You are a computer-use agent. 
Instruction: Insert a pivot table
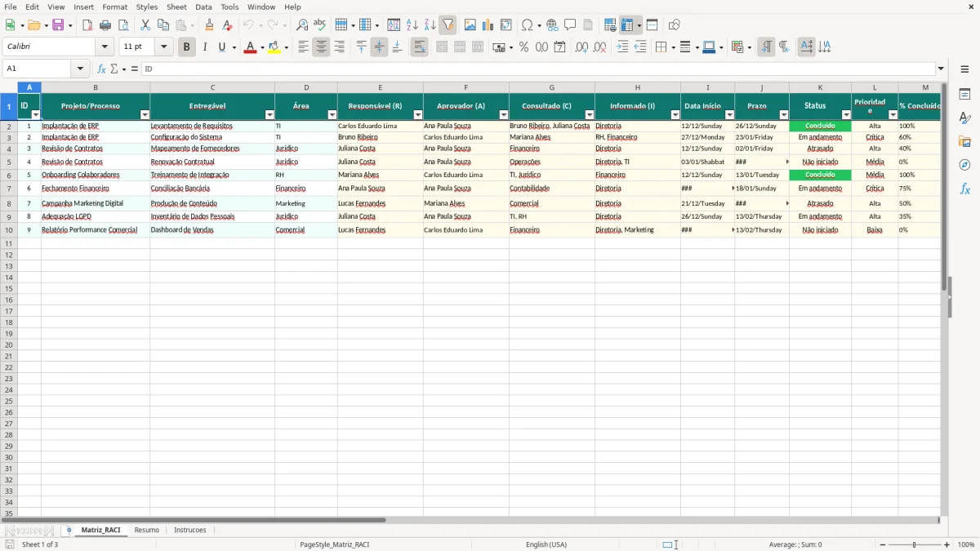[506, 25]
